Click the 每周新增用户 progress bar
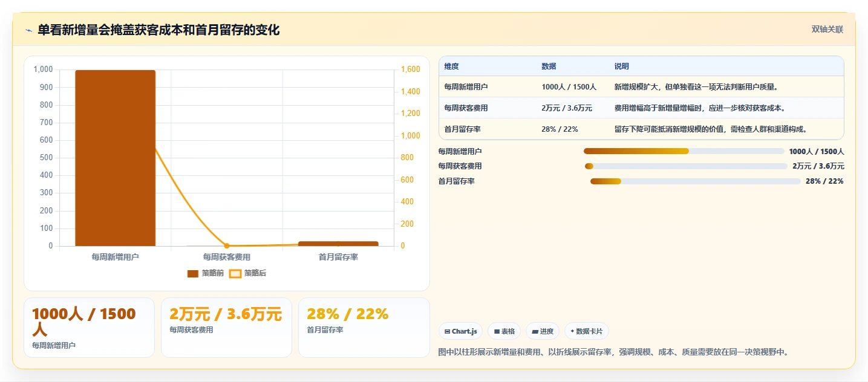Image resolution: width=868 pixels, height=382 pixels. pos(684,151)
